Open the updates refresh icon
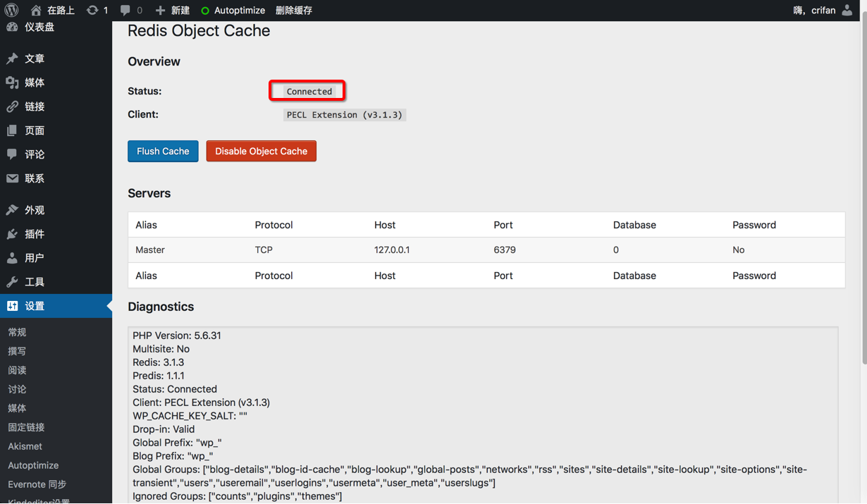This screenshot has width=867, height=504. pyautogui.click(x=92, y=11)
